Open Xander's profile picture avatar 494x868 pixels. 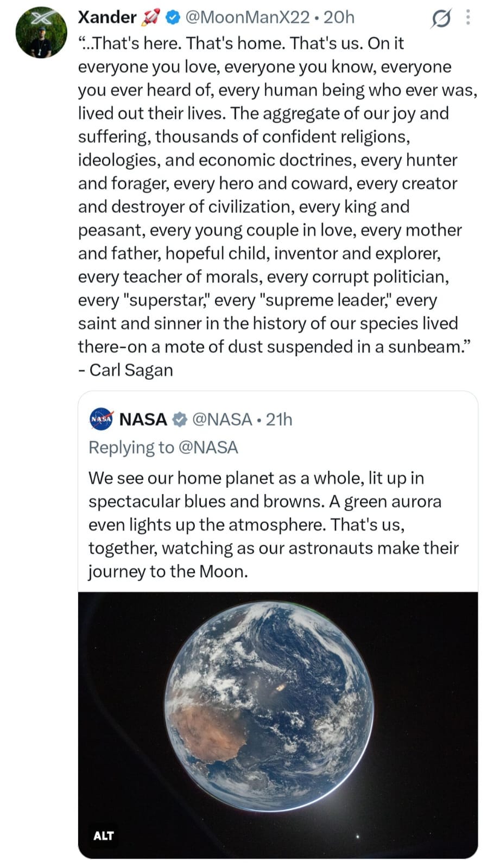tap(41, 33)
